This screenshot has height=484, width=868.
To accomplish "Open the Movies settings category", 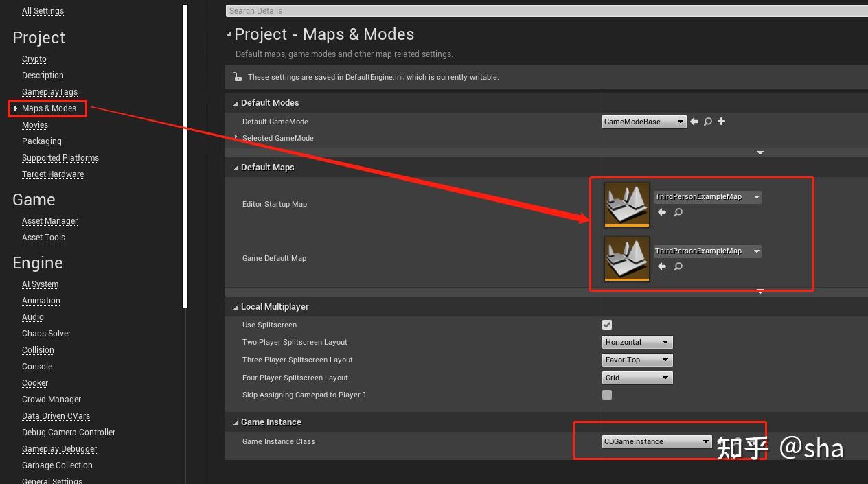I will coord(34,124).
